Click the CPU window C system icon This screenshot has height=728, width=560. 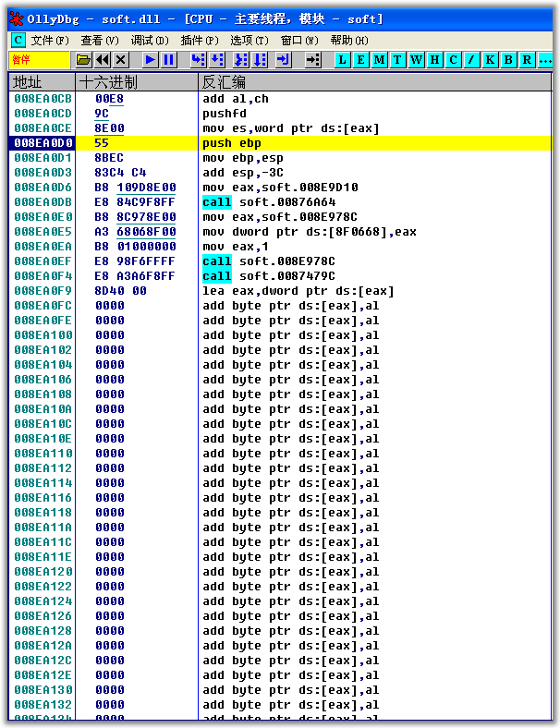point(18,40)
